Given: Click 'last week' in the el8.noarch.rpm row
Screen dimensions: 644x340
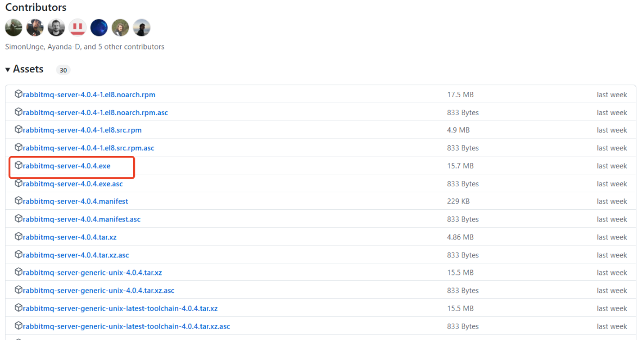Looking at the screenshot, I should 612,95.
